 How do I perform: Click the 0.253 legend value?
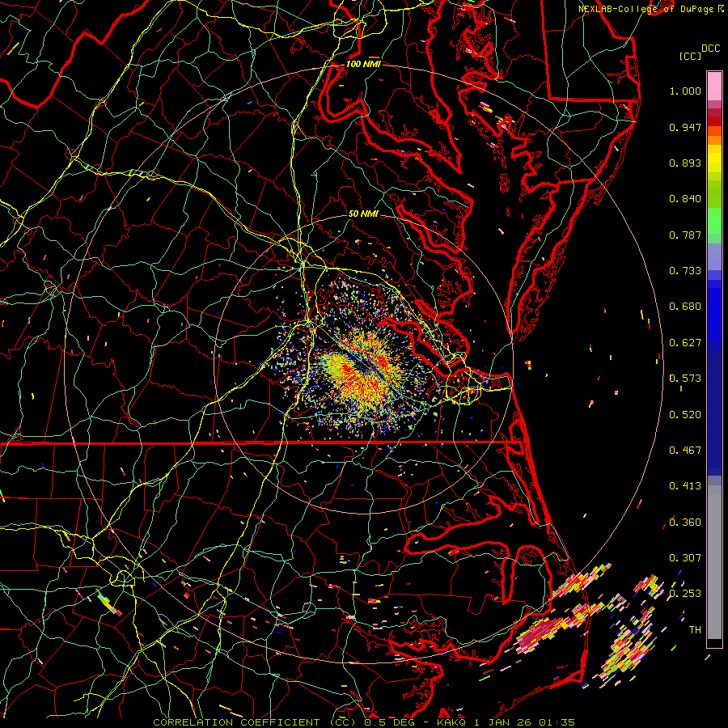tap(685, 594)
